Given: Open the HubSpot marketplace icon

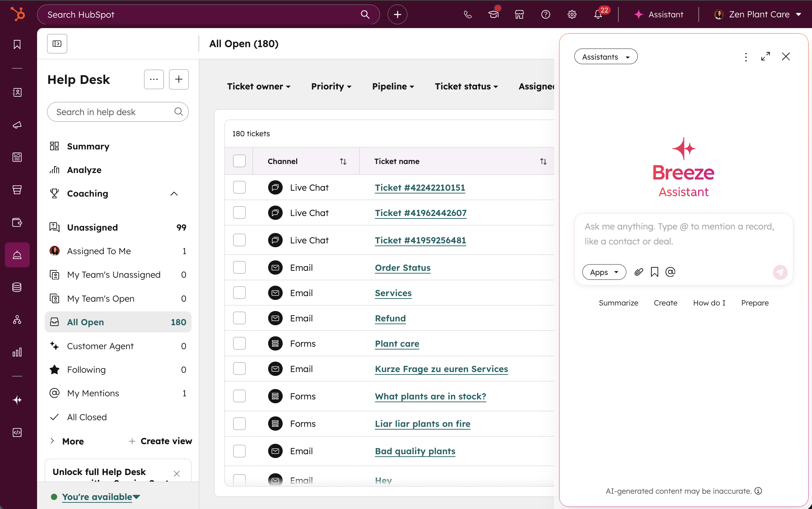Looking at the screenshot, I should 519,15.
